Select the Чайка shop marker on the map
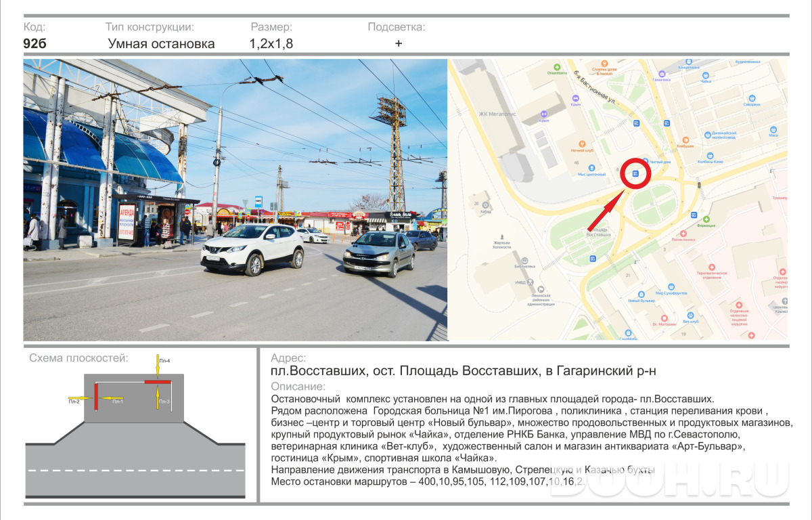 706,76
